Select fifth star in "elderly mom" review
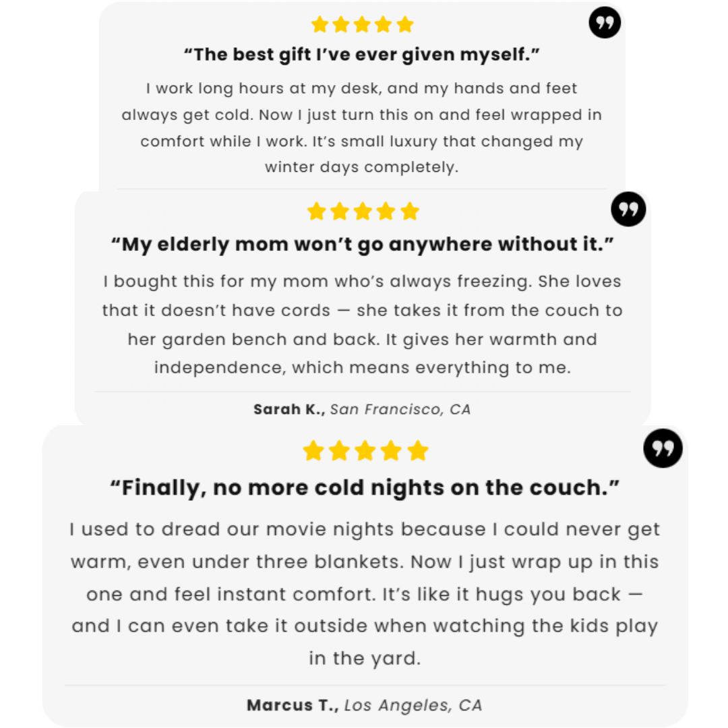The width and height of the screenshot is (728, 728). 409,212
